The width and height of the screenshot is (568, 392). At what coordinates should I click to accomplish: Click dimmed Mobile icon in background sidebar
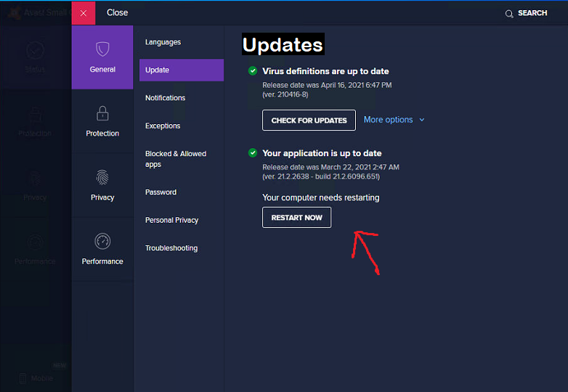coord(23,378)
